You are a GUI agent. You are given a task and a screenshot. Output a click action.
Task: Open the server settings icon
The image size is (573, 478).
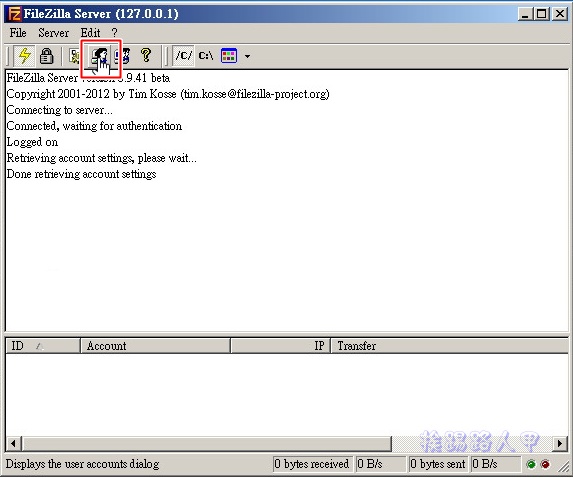pyautogui.click(x=75, y=56)
